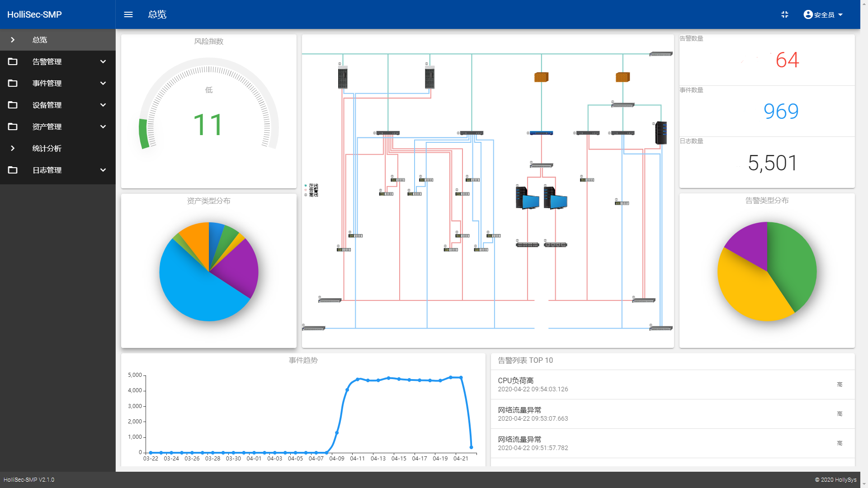Click the left workstation computer icon

[x=527, y=198]
